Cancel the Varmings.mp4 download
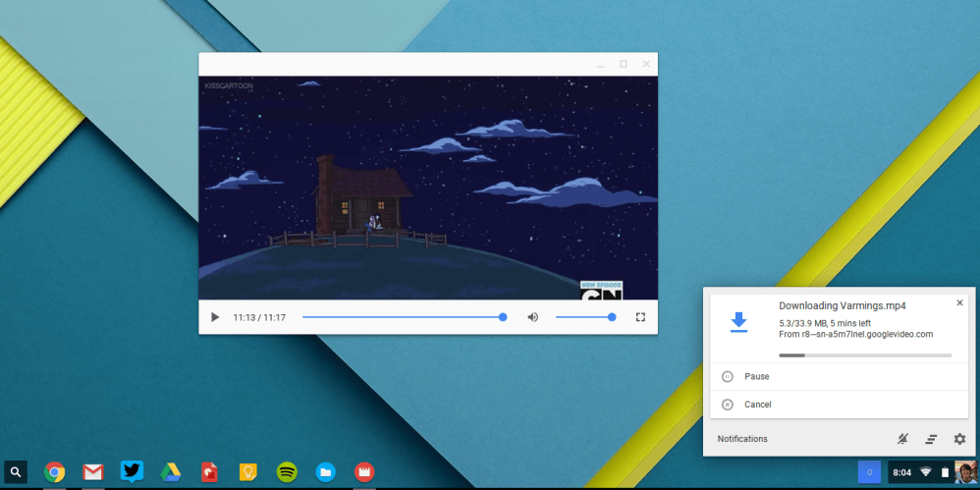 757,405
